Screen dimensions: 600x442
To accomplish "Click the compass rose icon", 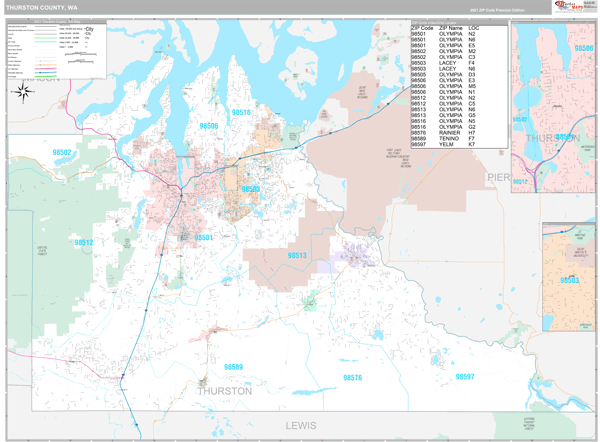I will point(25,92).
